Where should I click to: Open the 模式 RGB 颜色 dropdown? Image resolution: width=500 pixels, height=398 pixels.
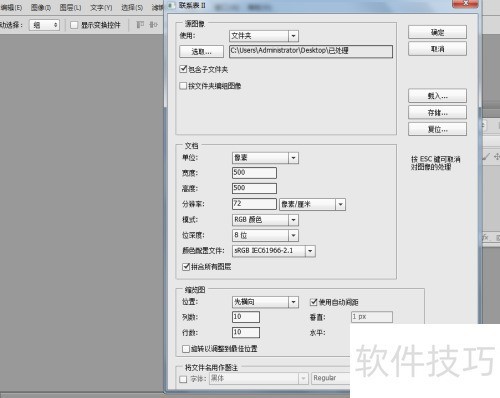pyautogui.click(x=265, y=220)
